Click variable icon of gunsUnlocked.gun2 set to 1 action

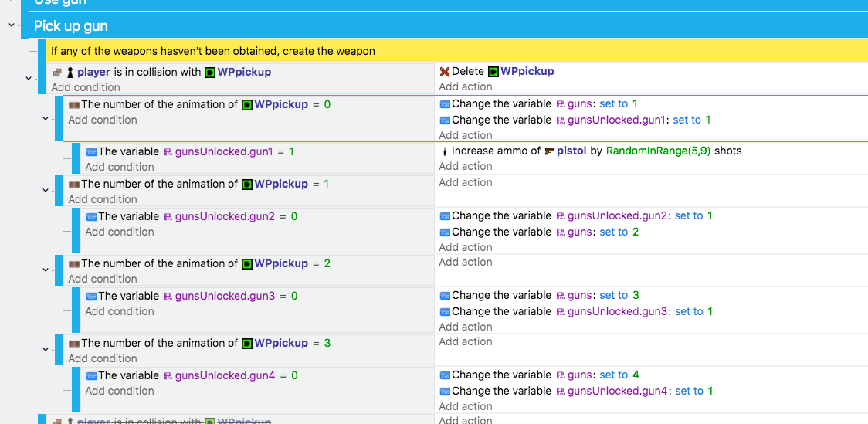pyautogui.click(x=445, y=216)
